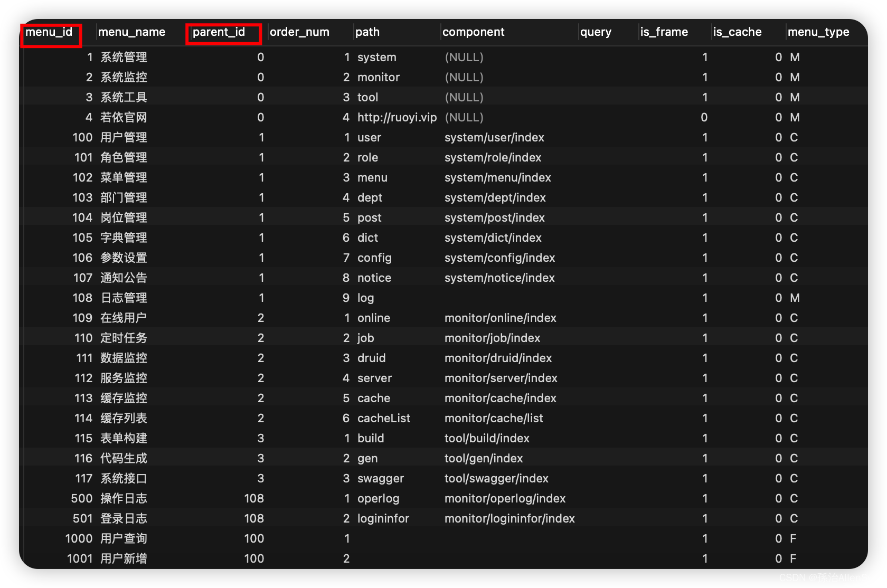Viewport: 887px width, 588px height.
Task: Click the monitor/logininfor/index component cell
Action: [509, 518]
